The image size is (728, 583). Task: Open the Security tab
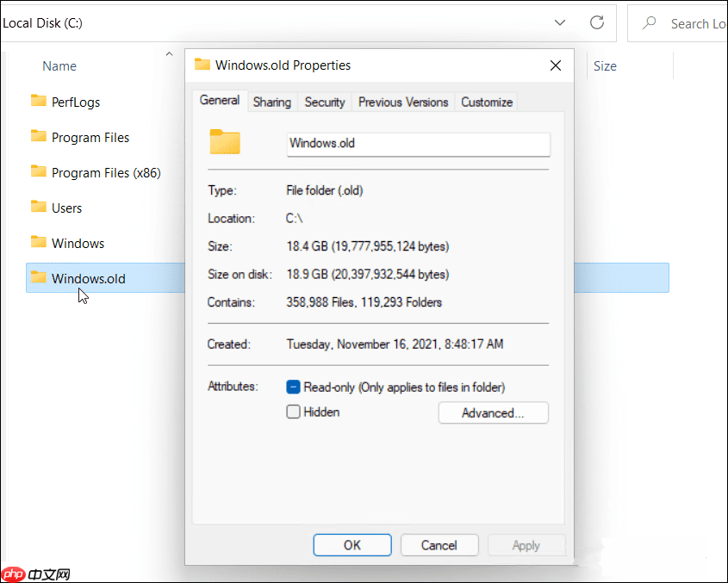pyautogui.click(x=325, y=102)
